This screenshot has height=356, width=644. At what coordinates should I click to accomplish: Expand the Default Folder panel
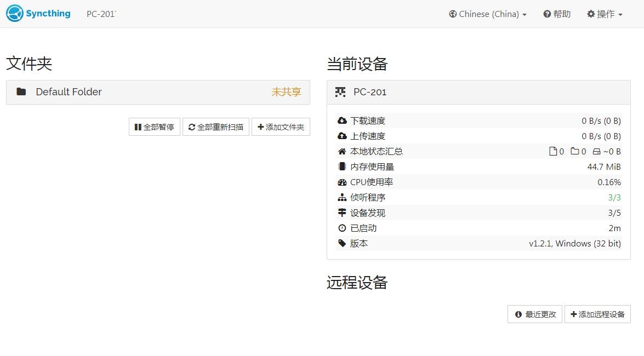[x=158, y=92]
